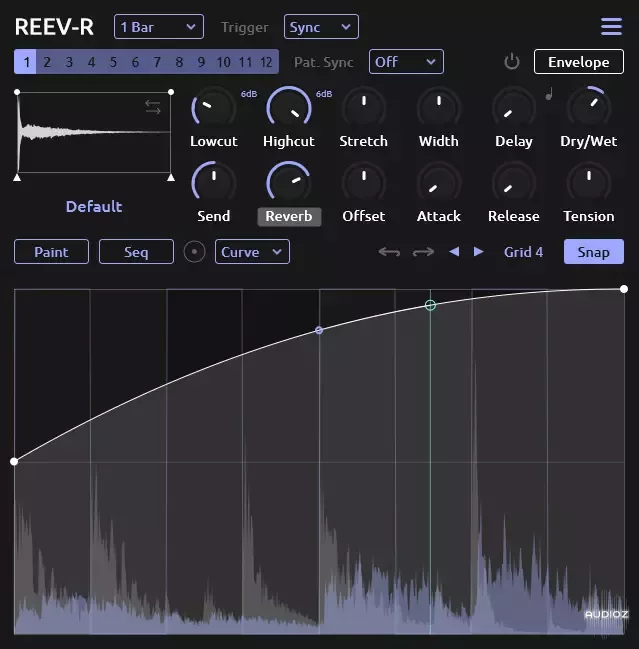
Task: Open the 1 Bar rate dropdown
Action: [x=159, y=27]
